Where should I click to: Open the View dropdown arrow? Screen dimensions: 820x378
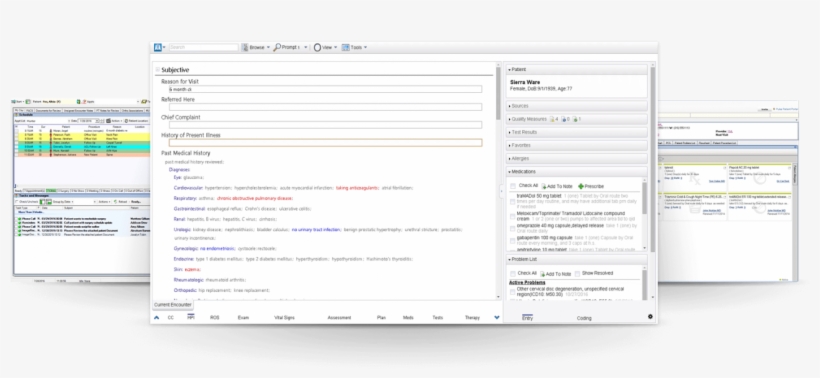pyautogui.click(x=335, y=48)
